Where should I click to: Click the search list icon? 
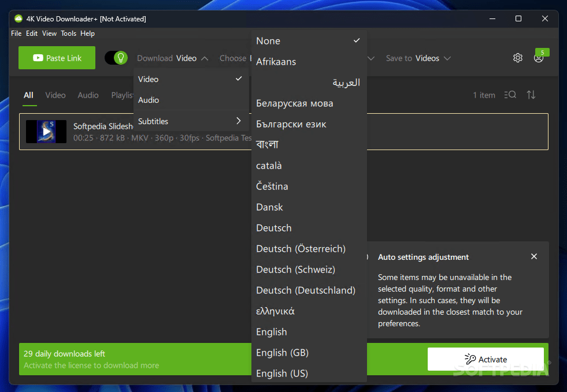point(510,95)
